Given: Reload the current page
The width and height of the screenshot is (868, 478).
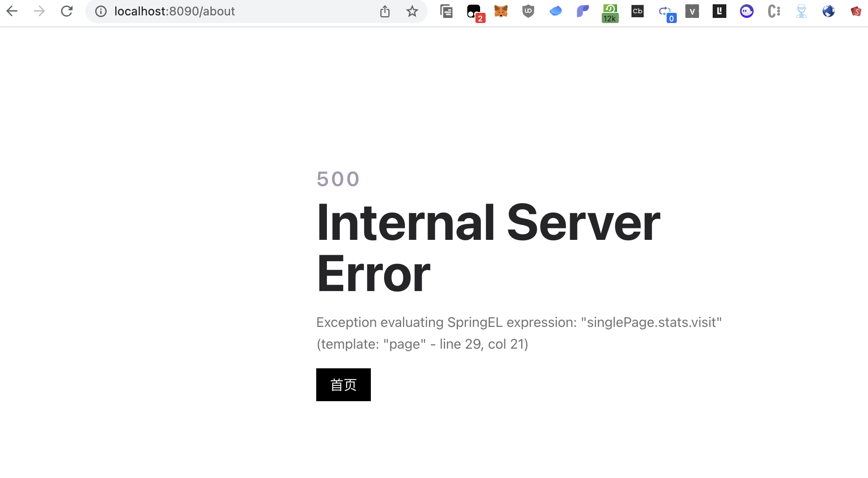Looking at the screenshot, I should 67,11.
